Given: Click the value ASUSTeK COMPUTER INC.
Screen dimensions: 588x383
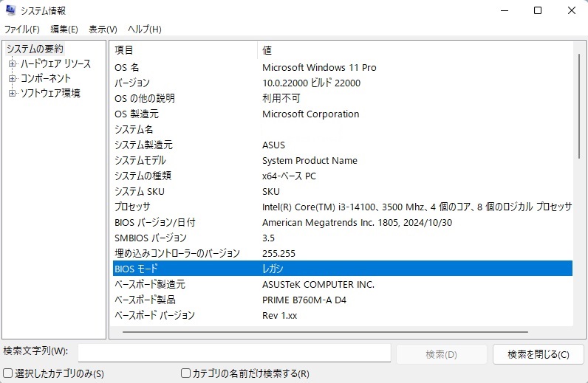Looking at the screenshot, I should tap(318, 284).
